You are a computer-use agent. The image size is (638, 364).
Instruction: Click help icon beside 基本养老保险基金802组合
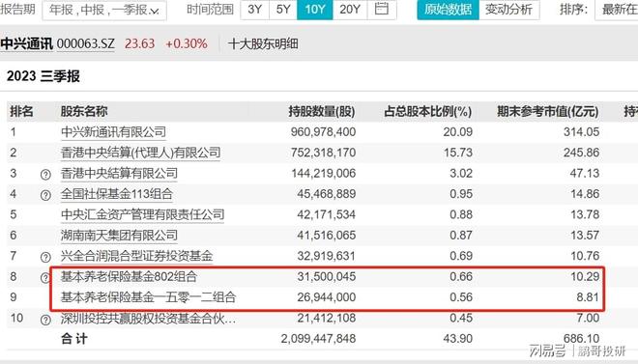tap(45, 278)
